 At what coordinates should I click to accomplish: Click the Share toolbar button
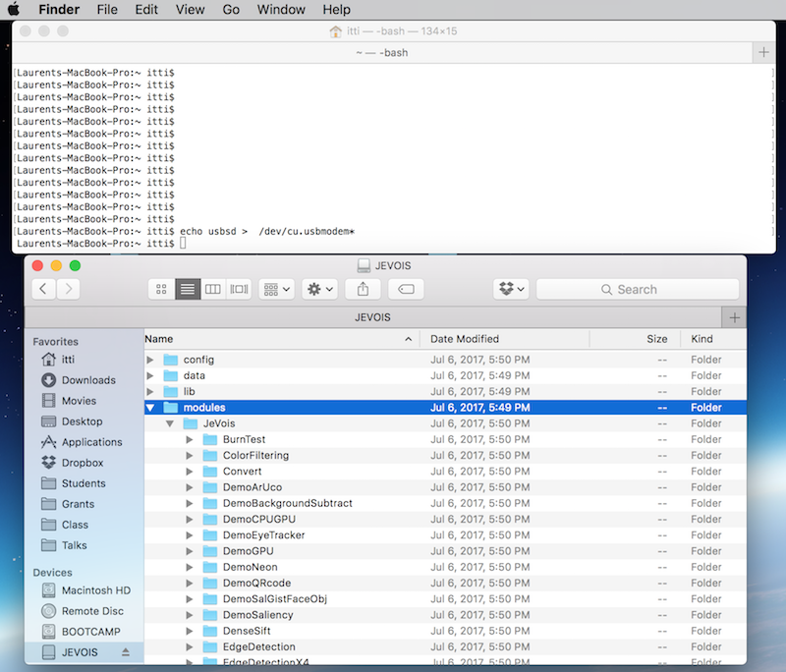click(363, 289)
